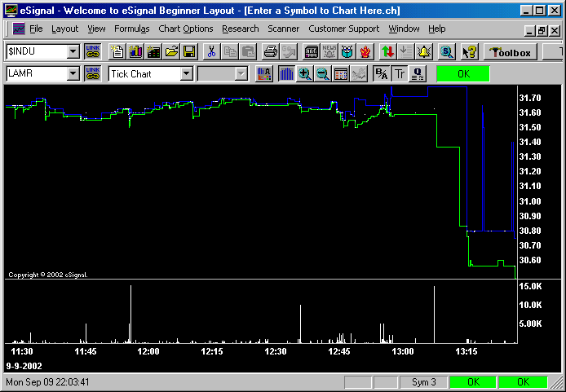Click the 9-9-2002 date label
566x392 pixels.
[24, 366]
